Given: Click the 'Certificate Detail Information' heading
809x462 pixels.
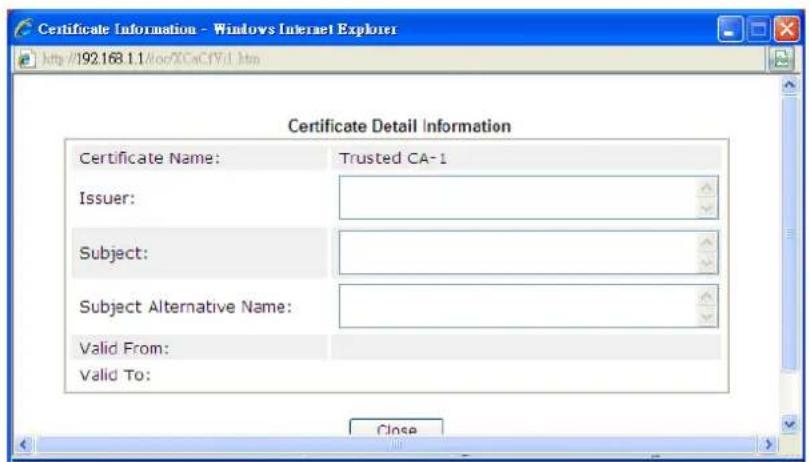Looking at the screenshot, I should point(399,126).
